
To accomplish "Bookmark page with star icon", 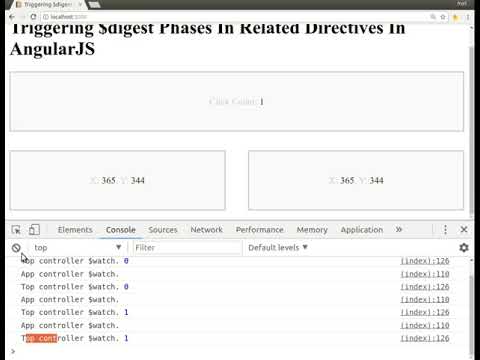I will click(443, 17).
